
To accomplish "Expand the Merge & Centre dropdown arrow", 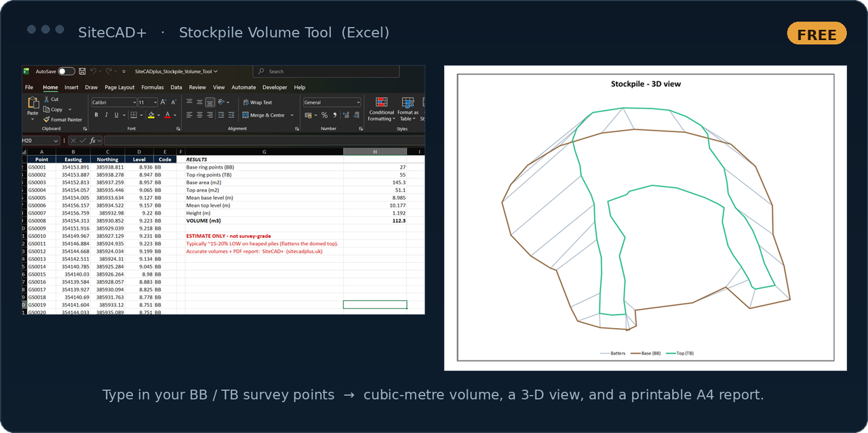I will coord(292,115).
